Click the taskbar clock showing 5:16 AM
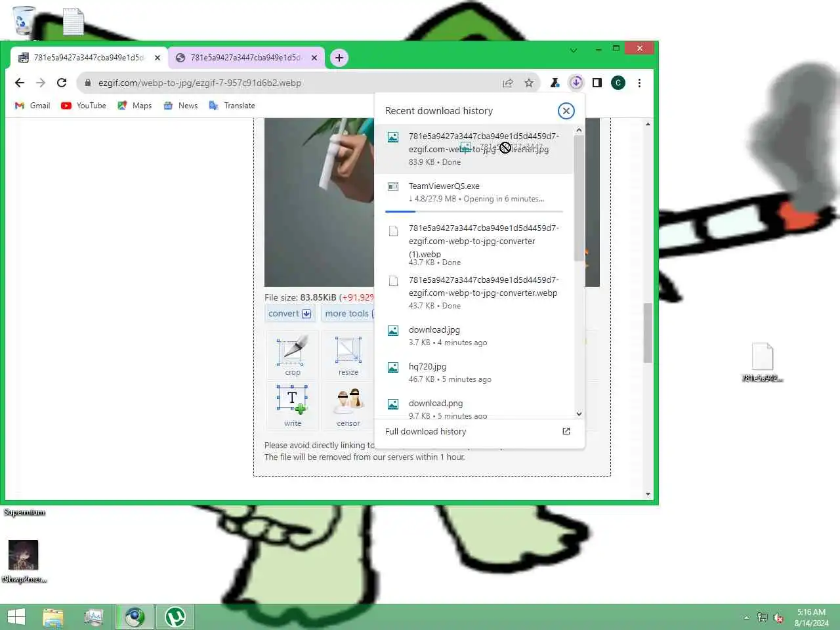840x630 pixels. pyautogui.click(x=811, y=618)
